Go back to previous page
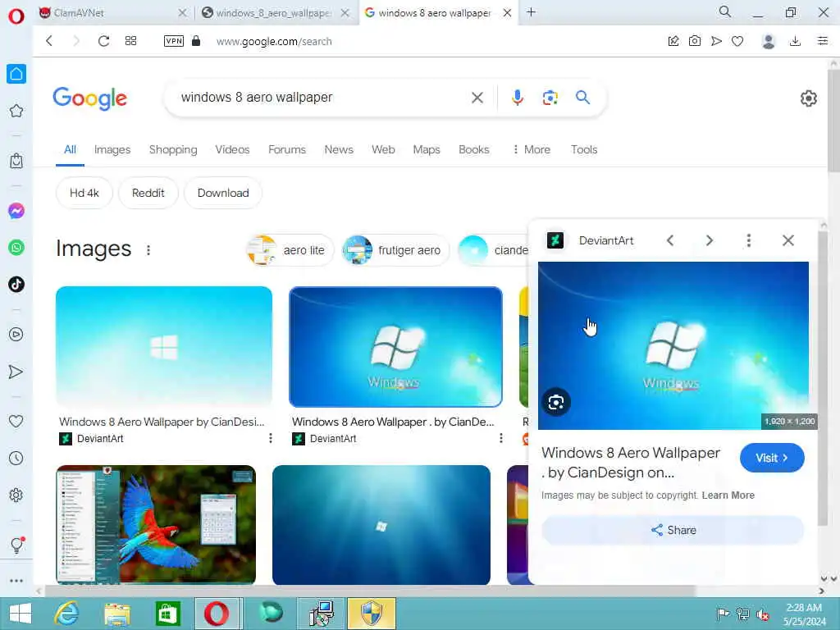 pyautogui.click(x=49, y=41)
